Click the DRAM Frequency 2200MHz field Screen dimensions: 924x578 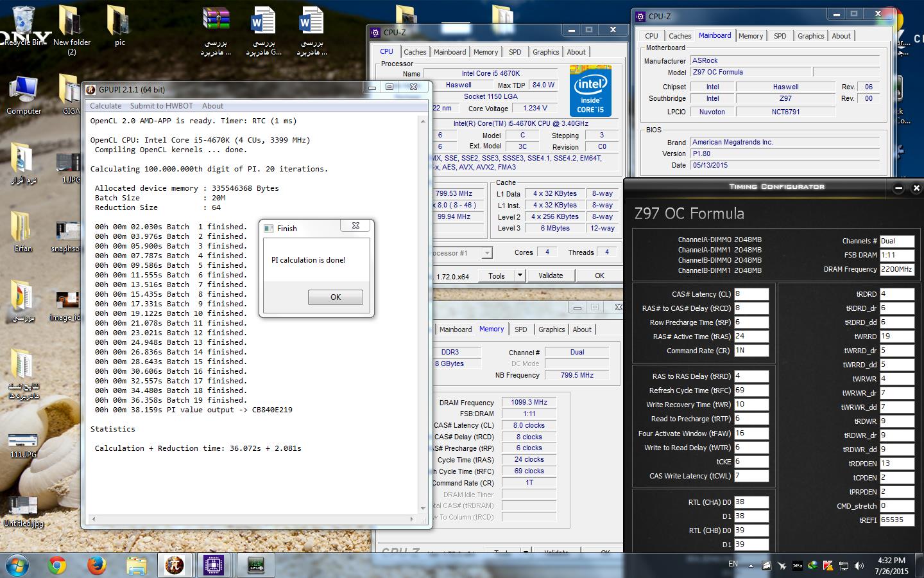pyautogui.click(x=896, y=270)
